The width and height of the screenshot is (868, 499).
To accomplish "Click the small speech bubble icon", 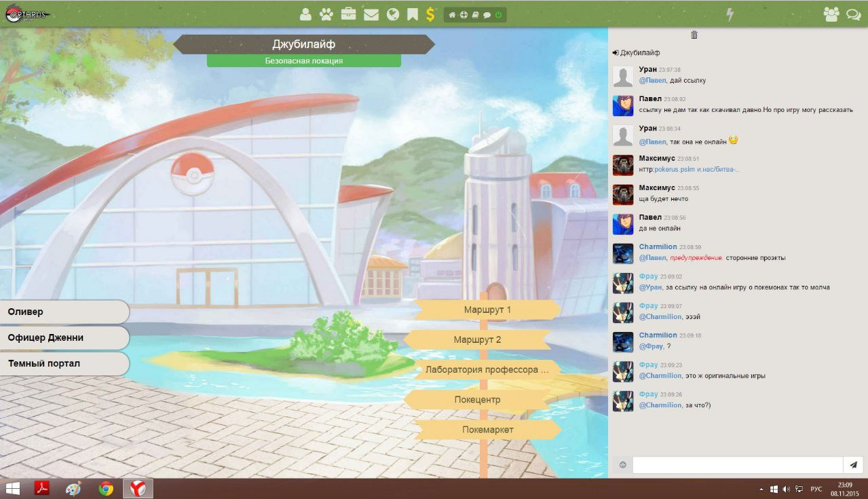I will [x=487, y=15].
